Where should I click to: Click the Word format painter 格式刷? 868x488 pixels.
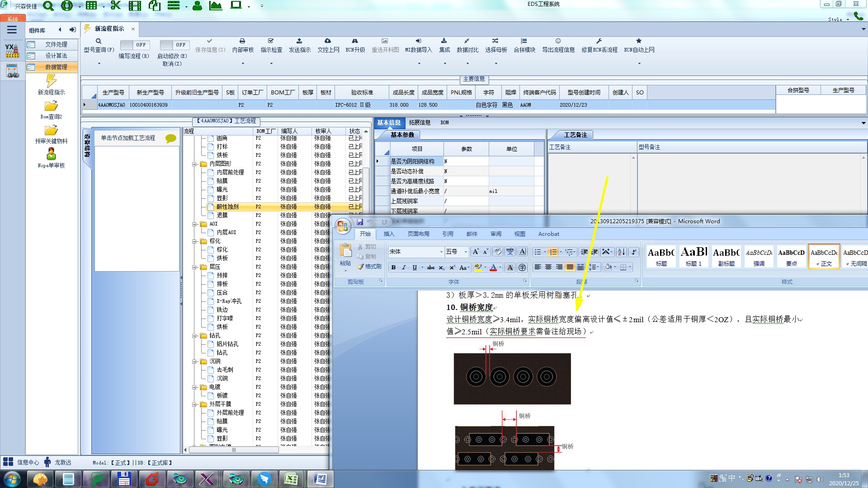pyautogui.click(x=369, y=267)
